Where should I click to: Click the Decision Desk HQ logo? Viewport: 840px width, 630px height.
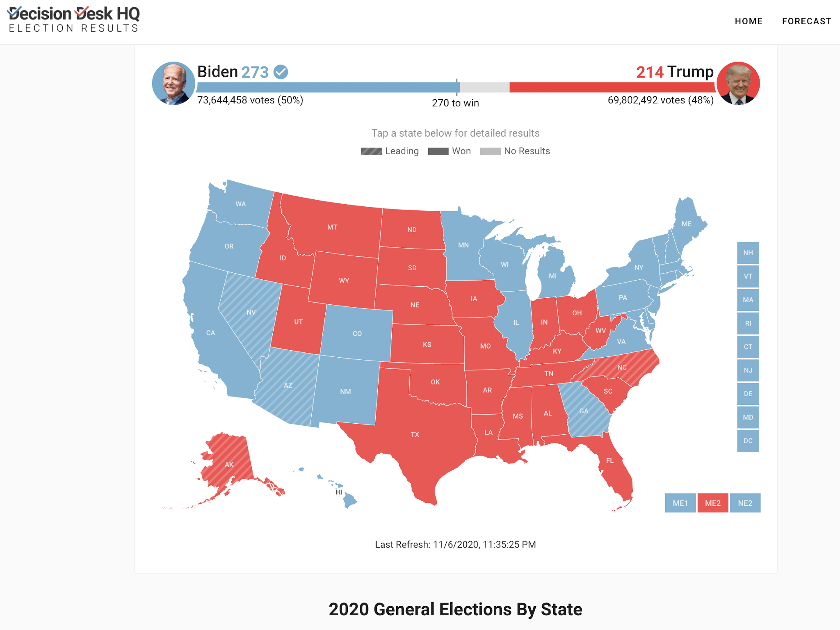click(74, 19)
